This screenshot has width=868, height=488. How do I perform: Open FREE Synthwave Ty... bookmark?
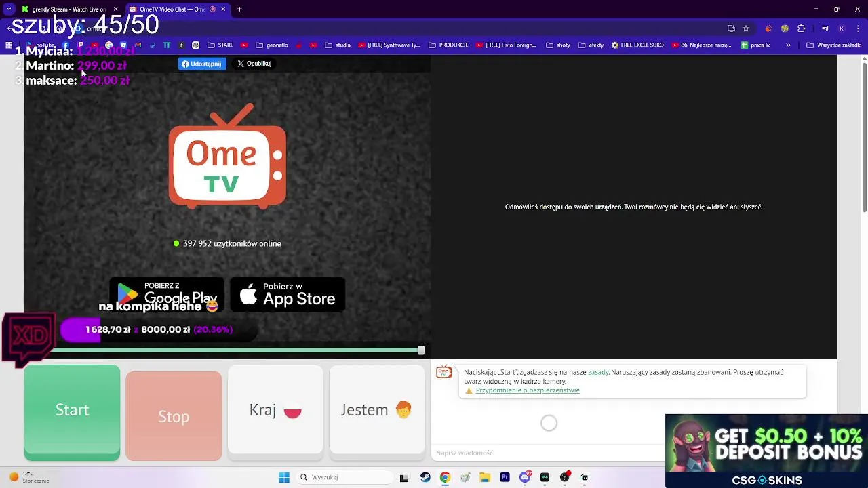pos(389,45)
